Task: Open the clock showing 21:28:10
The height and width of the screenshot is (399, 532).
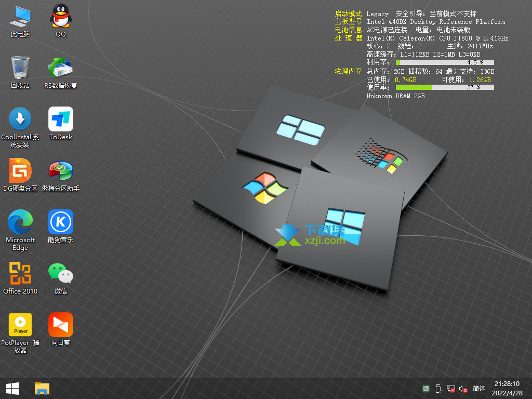Action: (x=507, y=384)
